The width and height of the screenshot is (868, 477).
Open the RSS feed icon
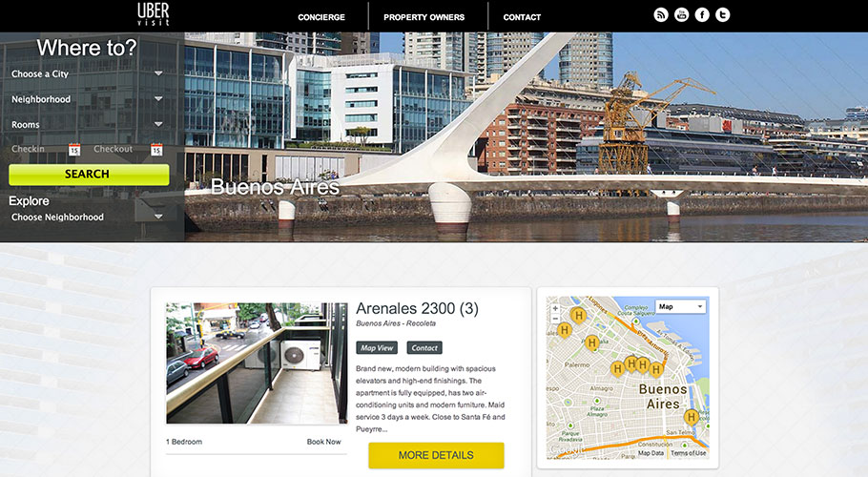click(661, 15)
